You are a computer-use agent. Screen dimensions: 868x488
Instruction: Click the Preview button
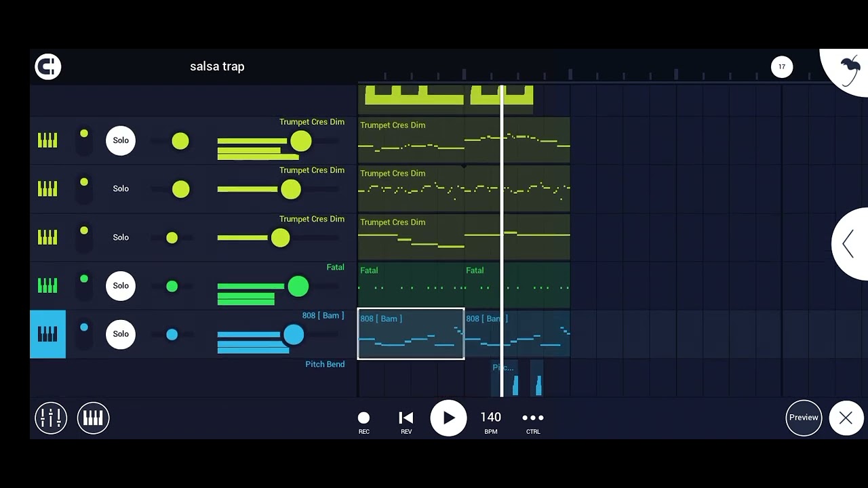point(804,418)
